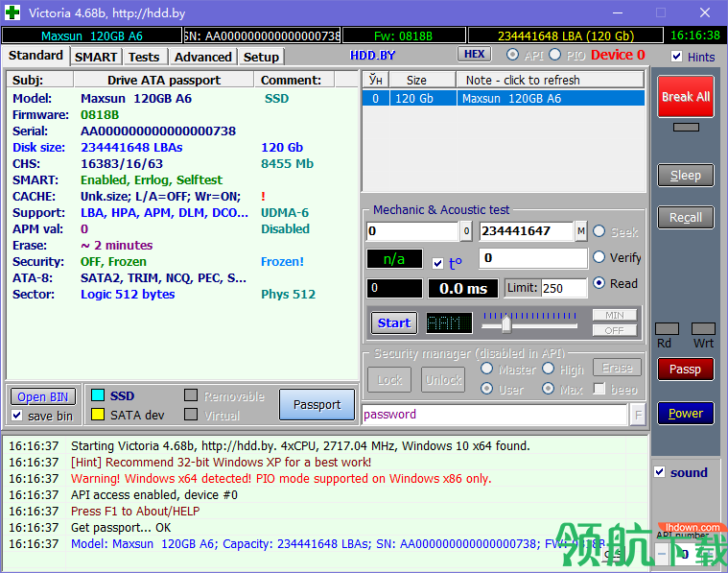The width and height of the screenshot is (728, 573).
Task: Toggle the temperature t° checkbox
Action: tap(437, 264)
